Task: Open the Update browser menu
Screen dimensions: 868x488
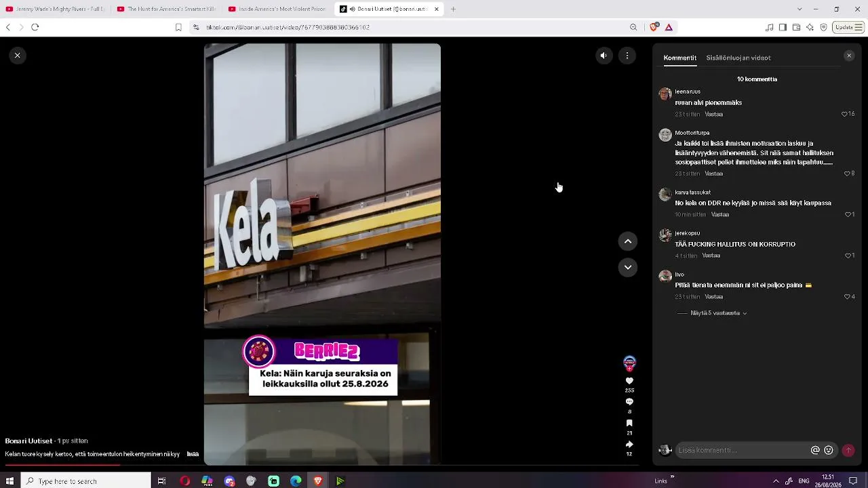Action: coord(848,27)
